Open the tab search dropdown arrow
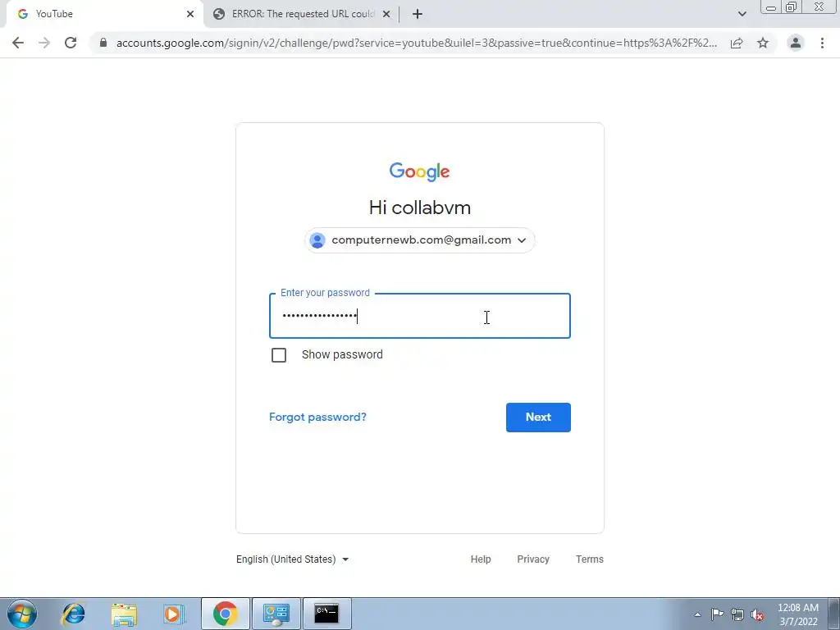The width and height of the screenshot is (840, 630). [742, 14]
